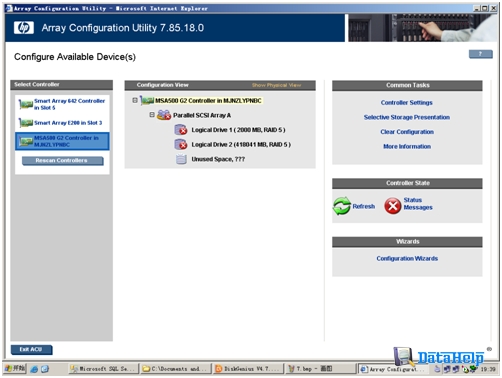Image resolution: width=502 pixels, height=378 pixels.
Task: Open Selective Storage Presentation
Action: pyautogui.click(x=407, y=117)
